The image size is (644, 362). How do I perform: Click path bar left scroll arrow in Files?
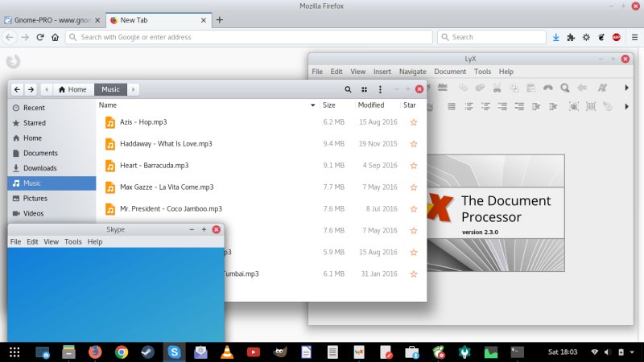(x=47, y=89)
